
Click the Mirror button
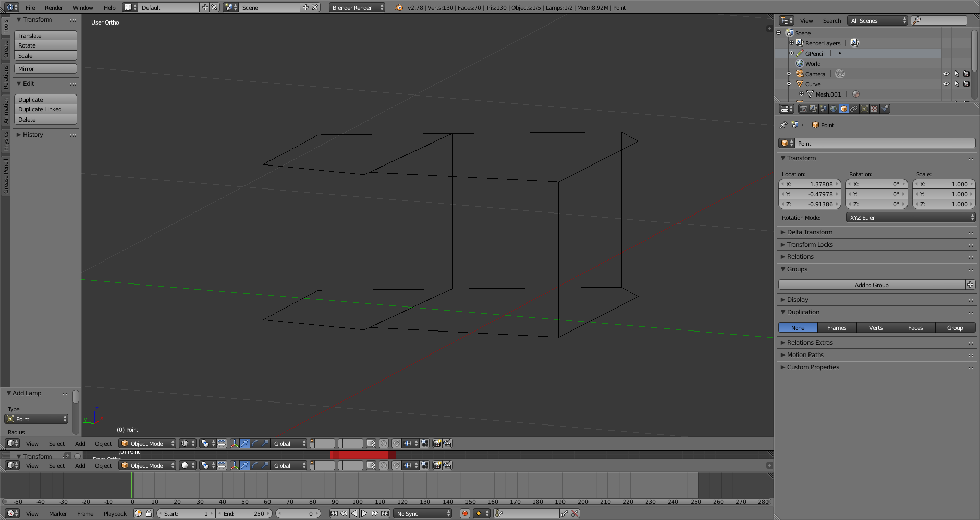[45, 68]
